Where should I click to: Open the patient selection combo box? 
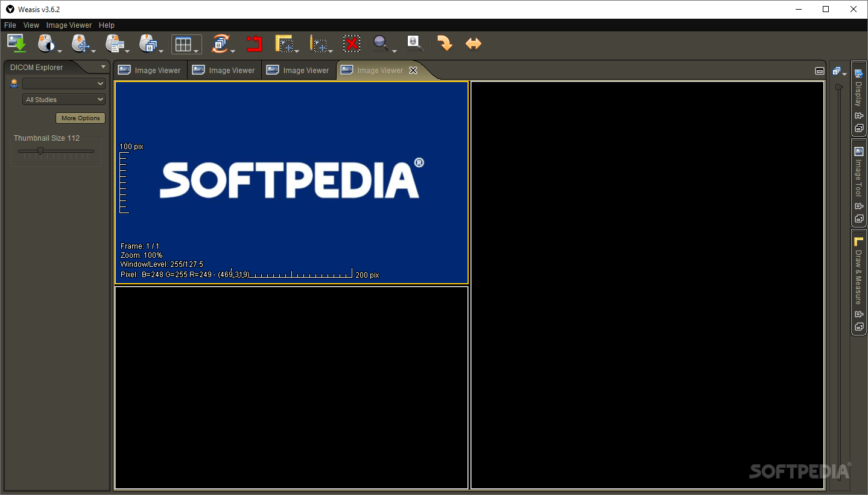coord(64,84)
